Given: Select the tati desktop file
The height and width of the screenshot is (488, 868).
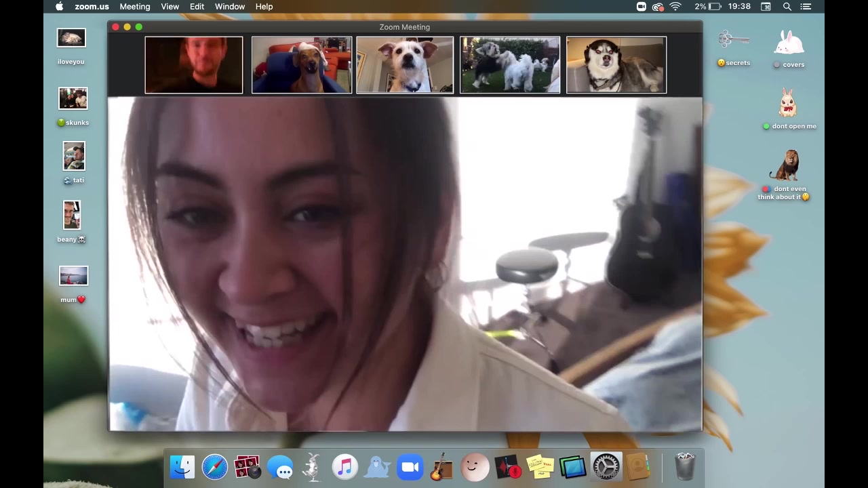Looking at the screenshot, I should coord(74,163).
